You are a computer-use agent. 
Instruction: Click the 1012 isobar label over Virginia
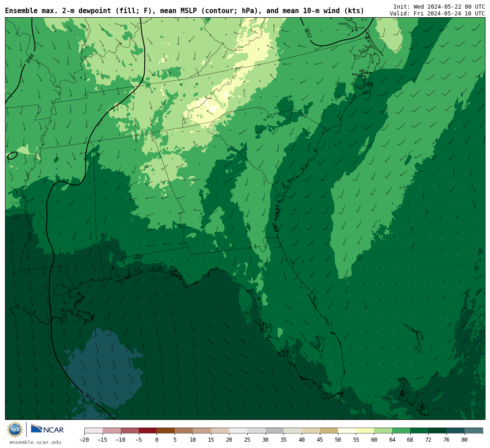click(x=308, y=33)
